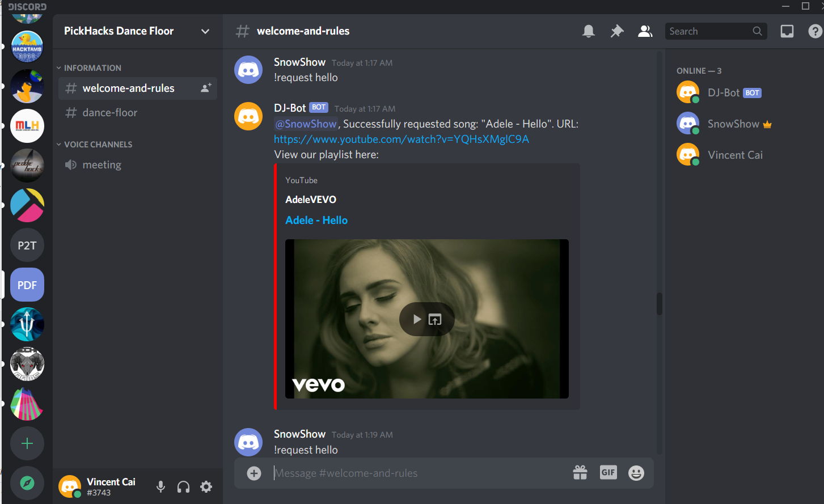Open the P2T server
Screen dimensions: 824x504
tap(27, 245)
